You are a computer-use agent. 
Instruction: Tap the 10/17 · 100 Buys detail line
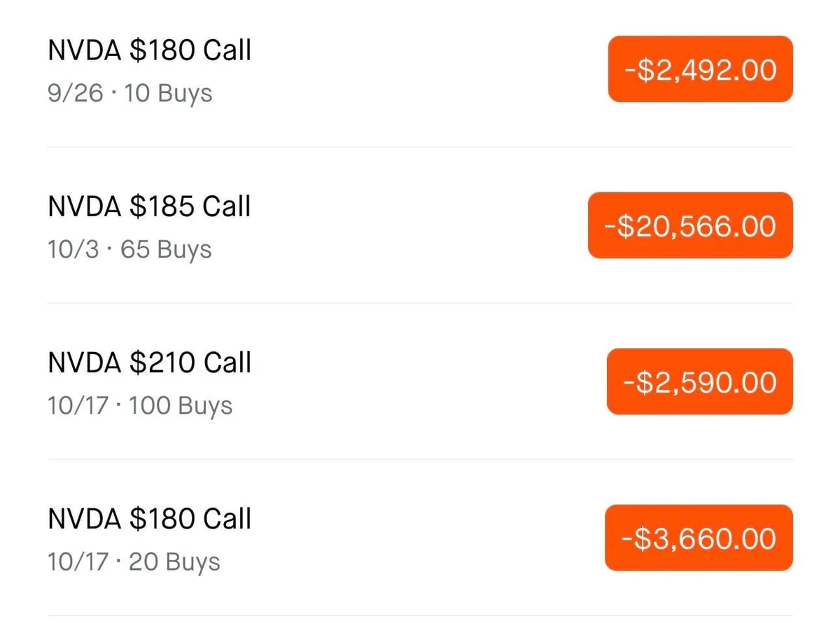140,405
